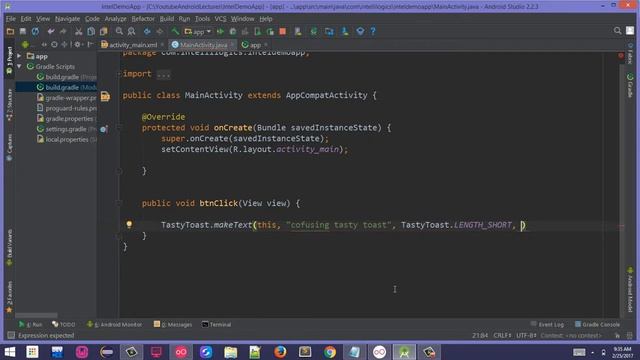Open the Android Model side tab
The image size is (640, 360).
630,290
